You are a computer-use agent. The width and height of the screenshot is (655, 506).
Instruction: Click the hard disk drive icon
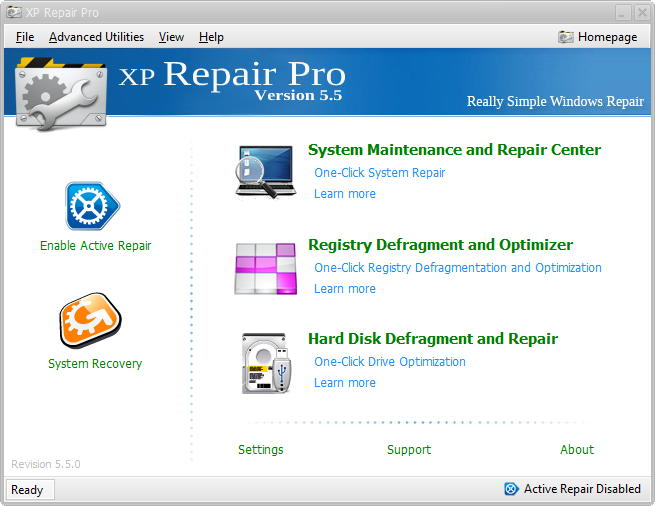click(266, 363)
